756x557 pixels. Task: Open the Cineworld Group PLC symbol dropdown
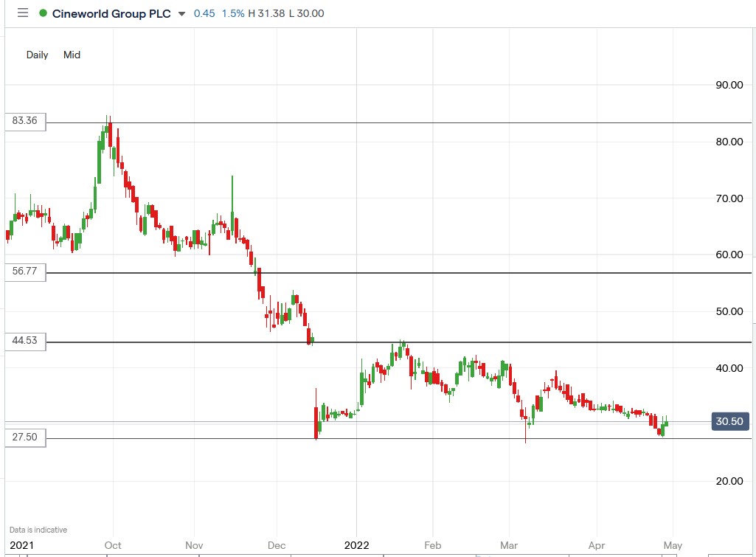click(x=180, y=13)
